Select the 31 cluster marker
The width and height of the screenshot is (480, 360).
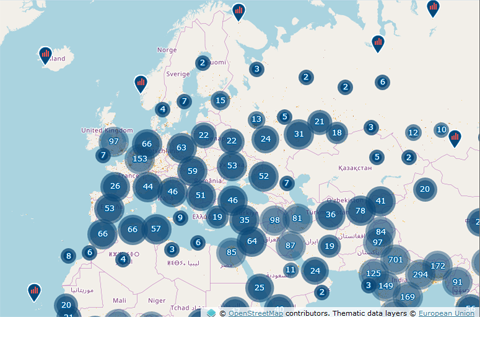pyautogui.click(x=299, y=134)
